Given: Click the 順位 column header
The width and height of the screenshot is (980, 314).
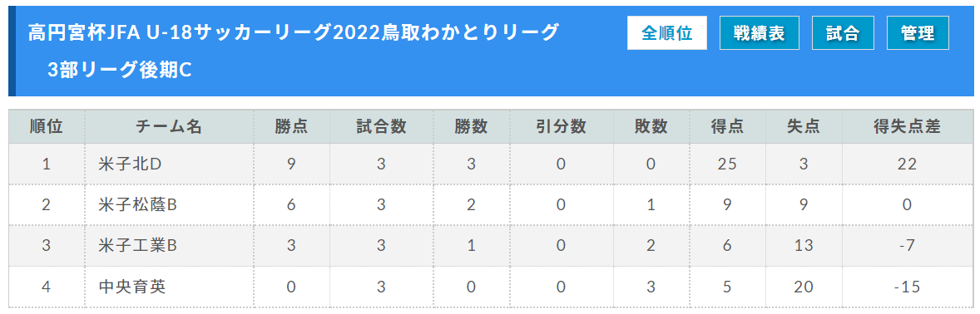Looking at the screenshot, I should (x=47, y=127).
